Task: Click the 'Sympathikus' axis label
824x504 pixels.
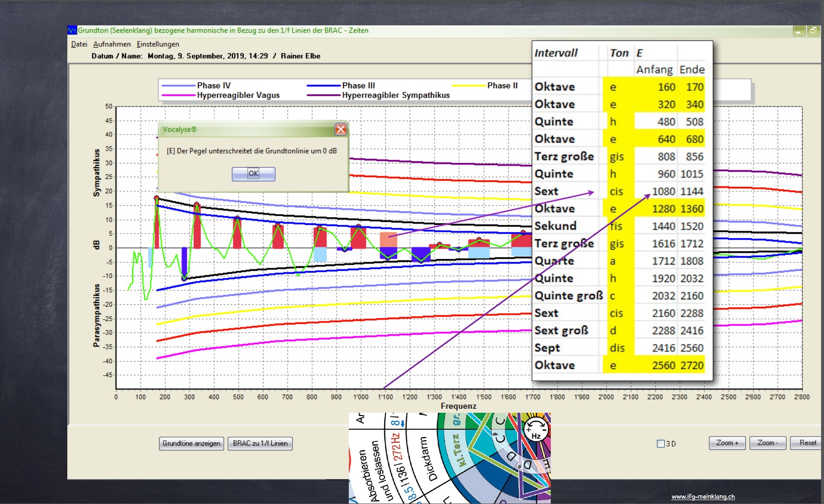Action: [97, 173]
